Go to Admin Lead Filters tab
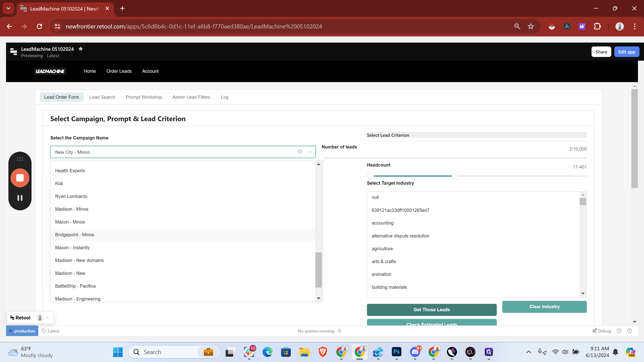The height and width of the screenshot is (362, 644). tap(191, 97)
